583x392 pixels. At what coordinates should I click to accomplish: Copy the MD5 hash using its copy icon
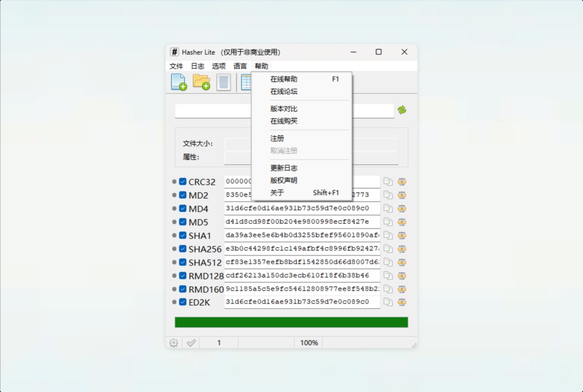coord(388,222)
